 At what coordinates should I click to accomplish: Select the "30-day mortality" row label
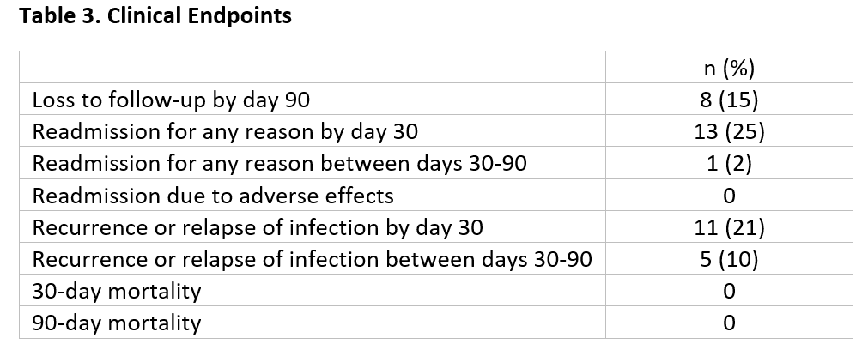coord(117,291)
